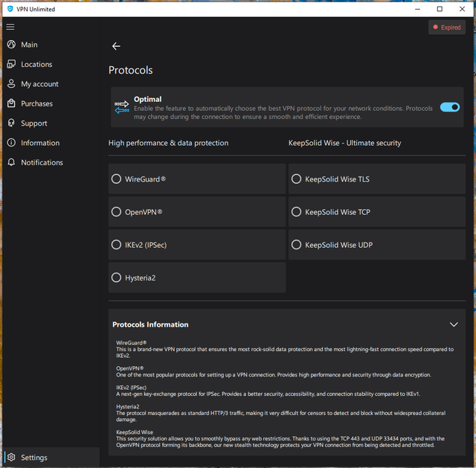This screenshot has width=476, height=468.
Task: Maximize the VPN Unlimited window
Action: tap(440, 9)
